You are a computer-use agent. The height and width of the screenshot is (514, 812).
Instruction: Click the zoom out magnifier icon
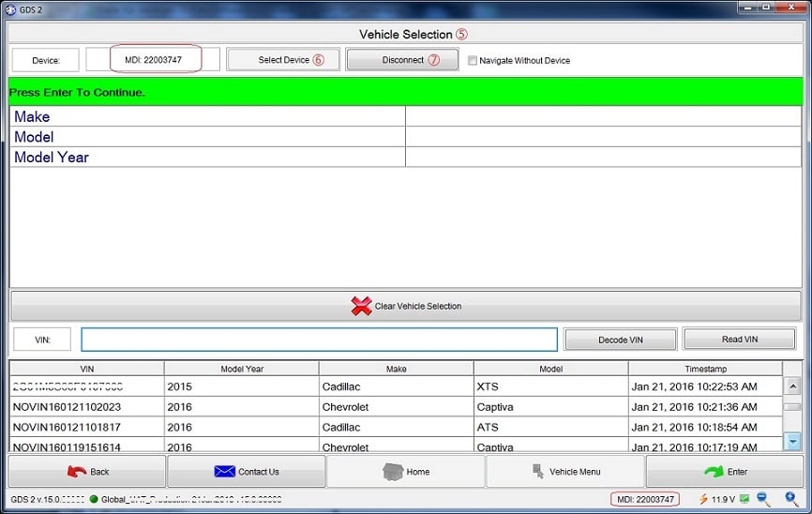pos(762,499)
